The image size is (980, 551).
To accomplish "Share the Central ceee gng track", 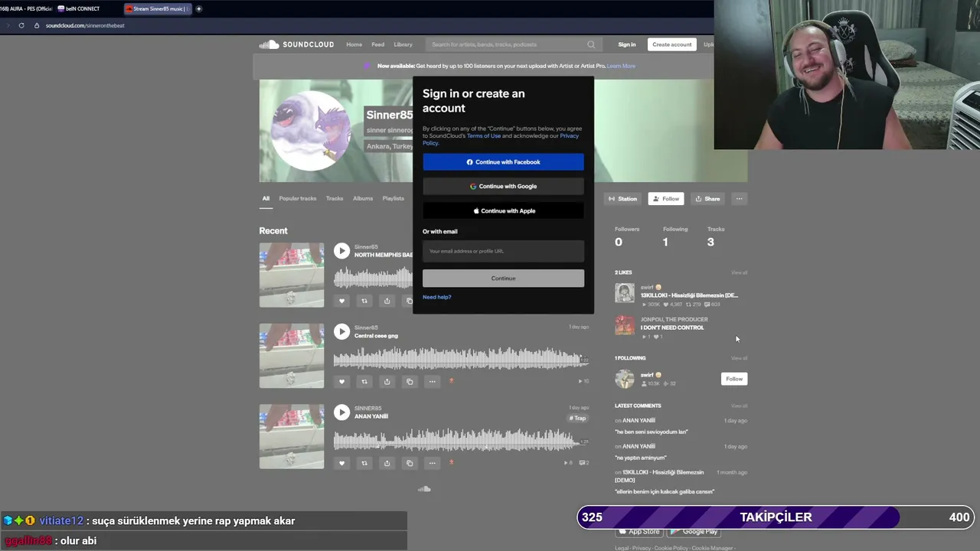I will [387, 381].
